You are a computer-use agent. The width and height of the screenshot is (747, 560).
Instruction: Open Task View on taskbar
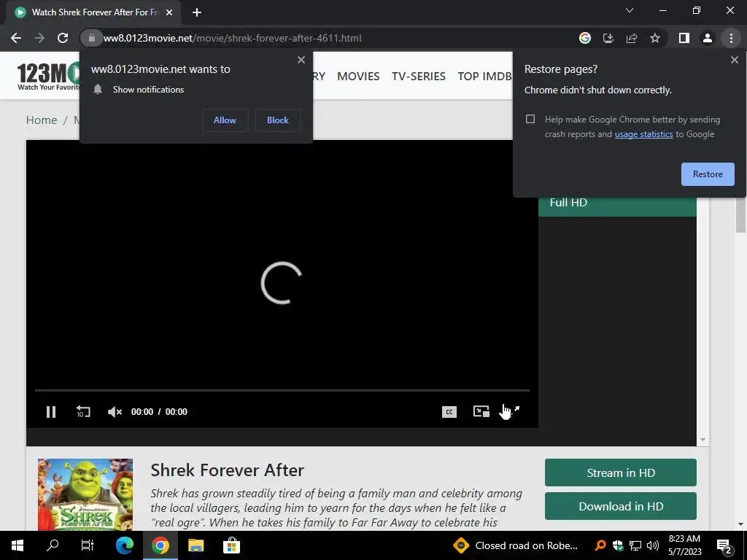click(x=88, y=545)
